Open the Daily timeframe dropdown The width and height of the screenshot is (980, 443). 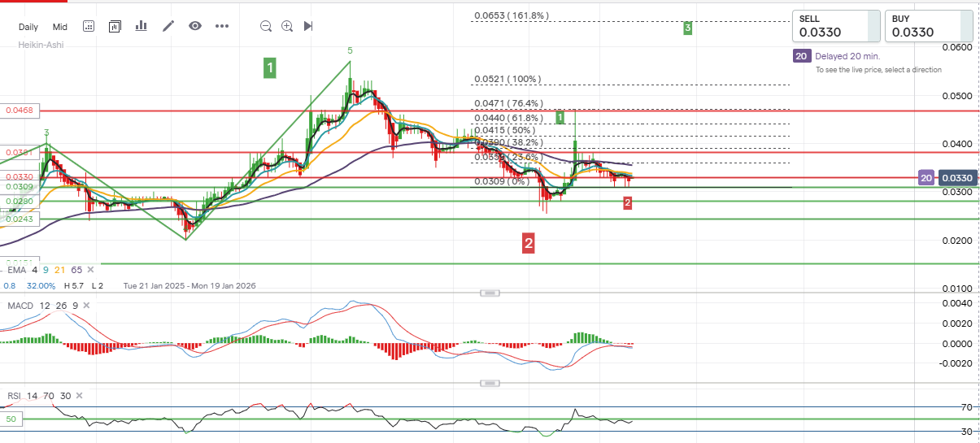tap(28, 27)
